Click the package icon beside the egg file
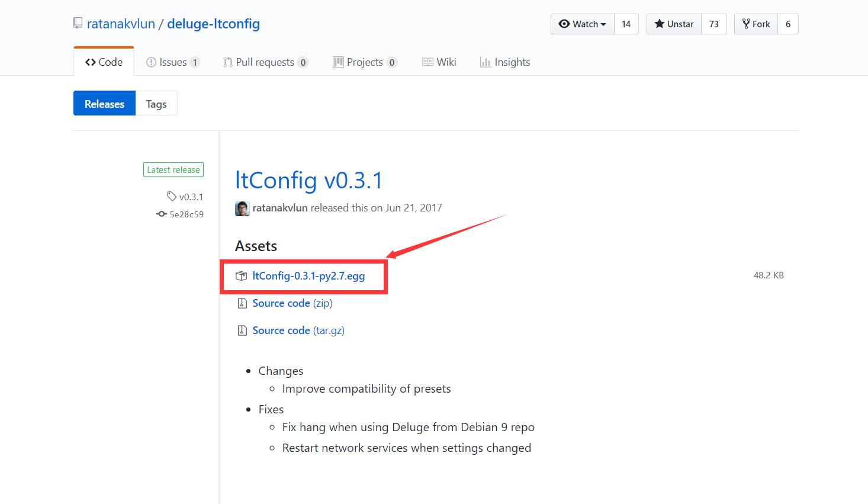868x504 pixels. (241, 276)
